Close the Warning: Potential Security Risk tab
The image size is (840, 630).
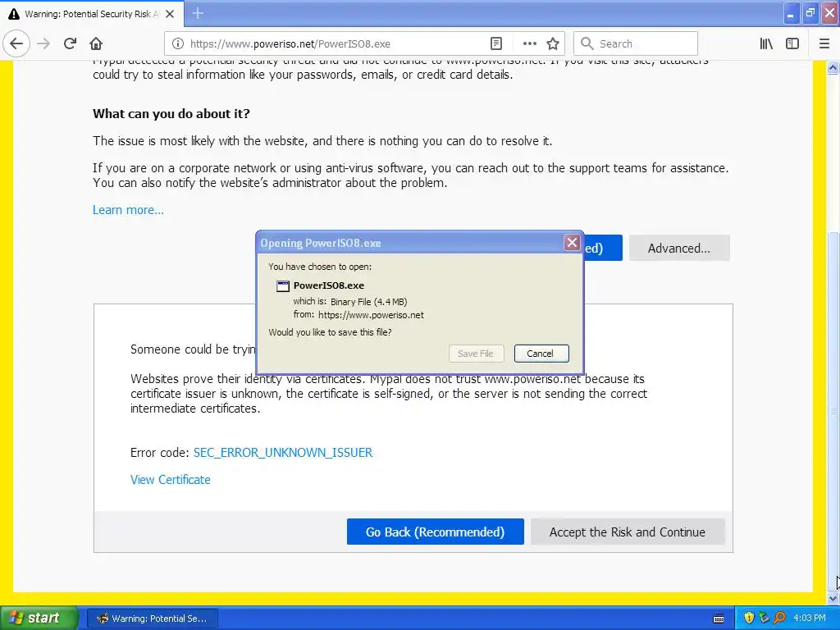[x=170, y=14]
